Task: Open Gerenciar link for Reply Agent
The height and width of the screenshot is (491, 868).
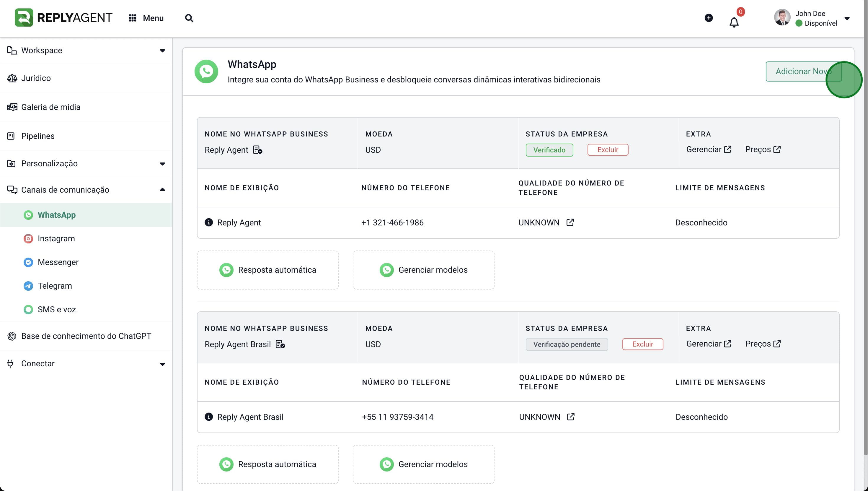Action: pos(709,149)
